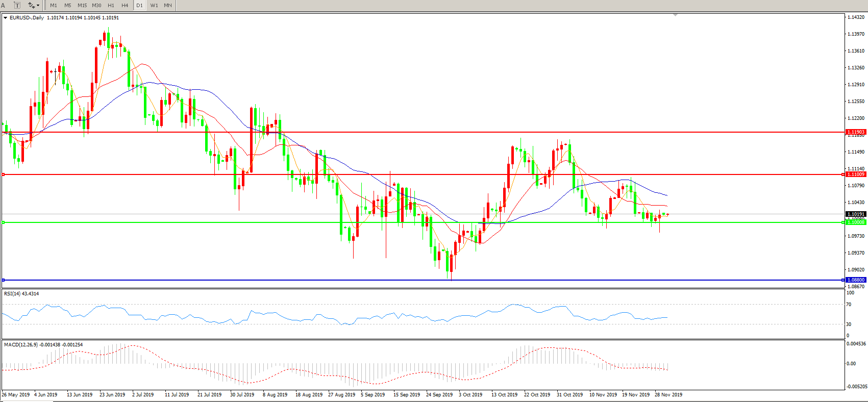The width and height of the screenshot is (868, 402).
Task: Choose the H1 timeframe button
Action: (x=111, y=5)
